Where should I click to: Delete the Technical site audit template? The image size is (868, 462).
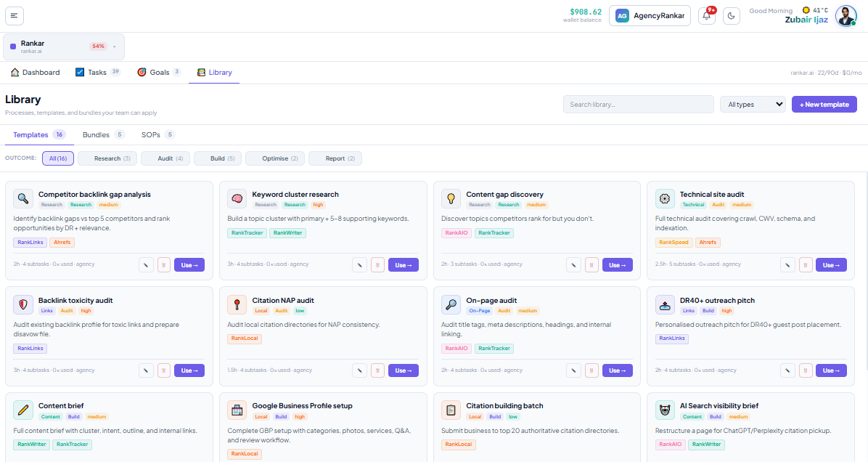coord(806,265)
